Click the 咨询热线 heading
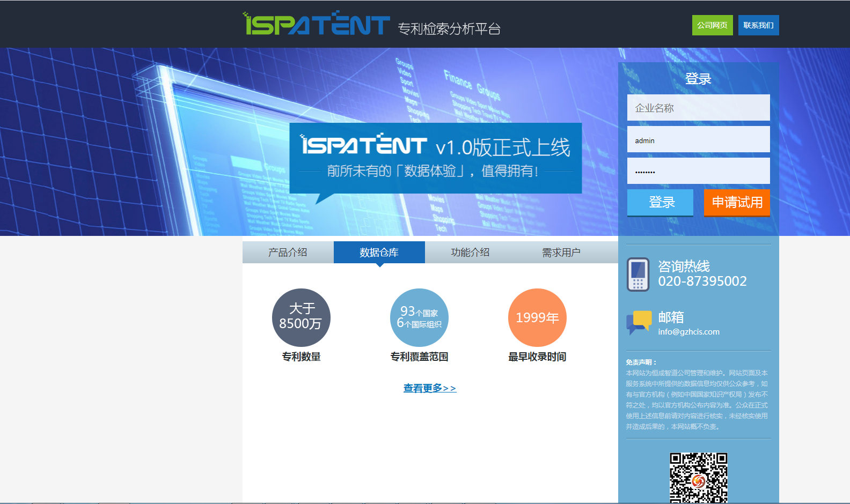The width and height of the screenshot is (850, 504). 684,266
